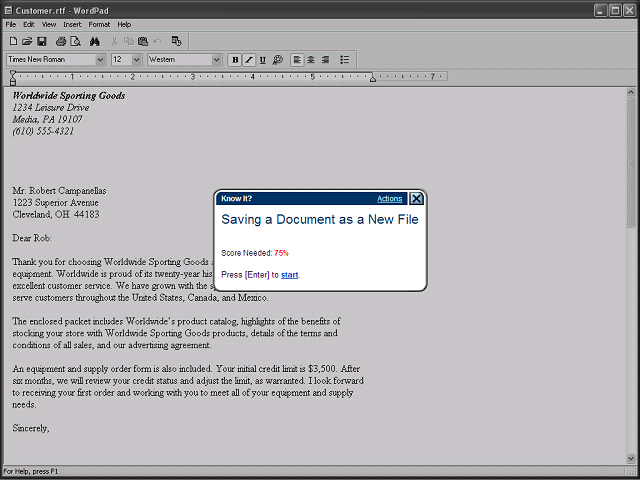The image size is (640, 480).
Task: Click the 'Dear Rob:' salutation
Action: point(32,238)
